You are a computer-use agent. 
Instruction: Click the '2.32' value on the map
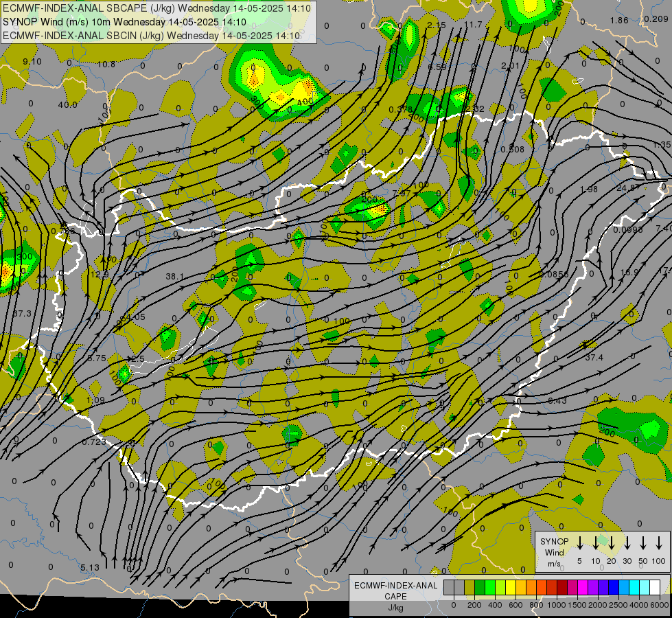click(x=475, y=108)
